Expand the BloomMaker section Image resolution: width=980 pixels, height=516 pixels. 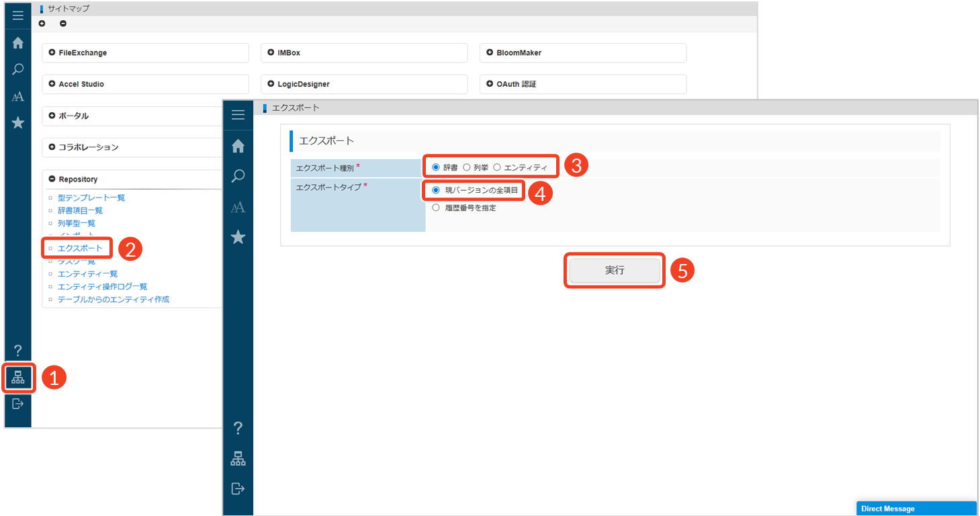(x=490, y=53)
